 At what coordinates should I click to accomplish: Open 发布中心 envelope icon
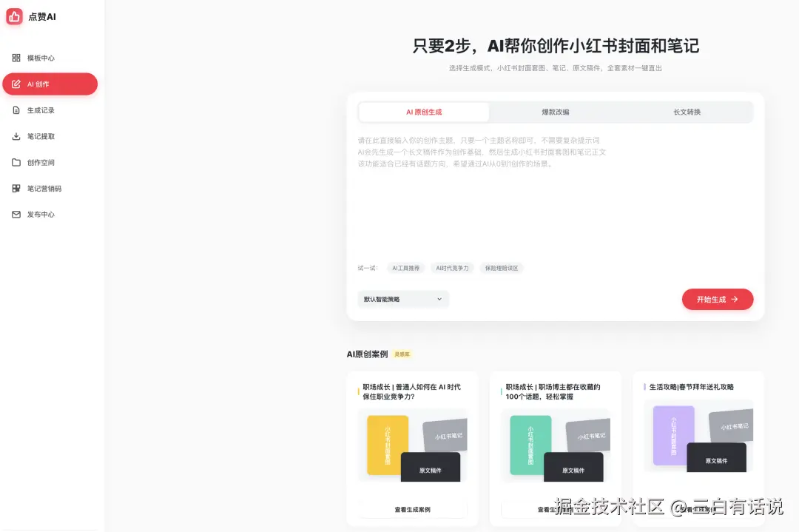16,215
